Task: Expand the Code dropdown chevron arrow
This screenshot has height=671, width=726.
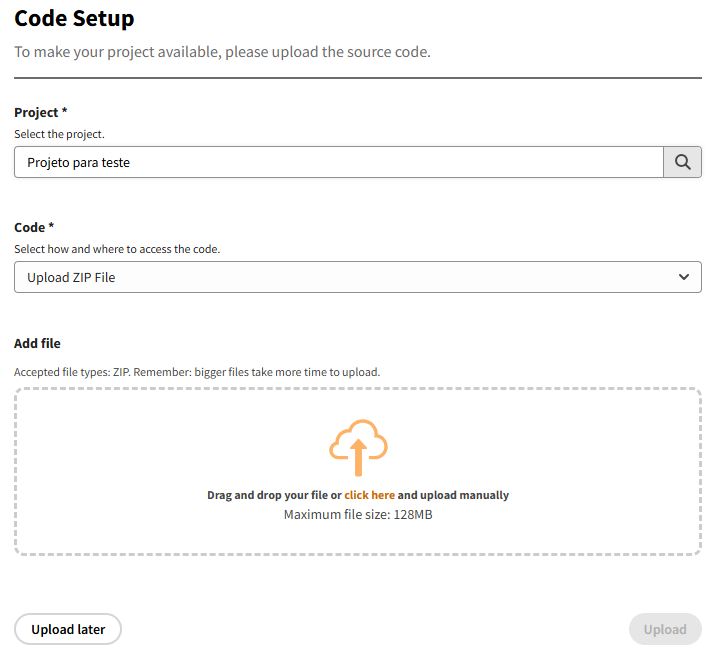Action: click(x=684, y=277)
